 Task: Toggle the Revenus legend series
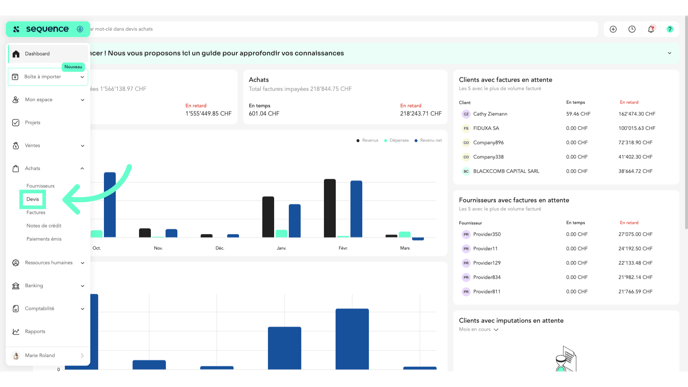tap(367, 140)
